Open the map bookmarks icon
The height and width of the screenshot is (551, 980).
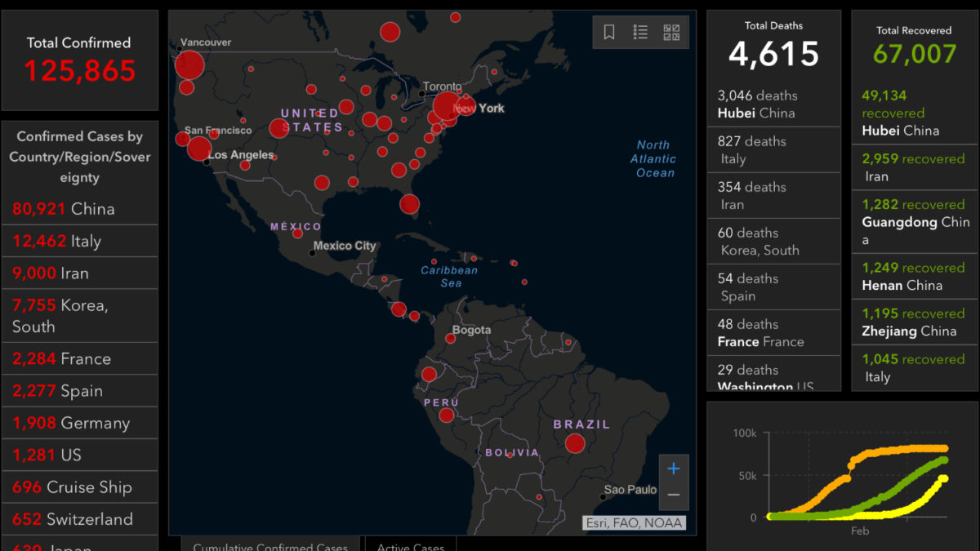609,32
